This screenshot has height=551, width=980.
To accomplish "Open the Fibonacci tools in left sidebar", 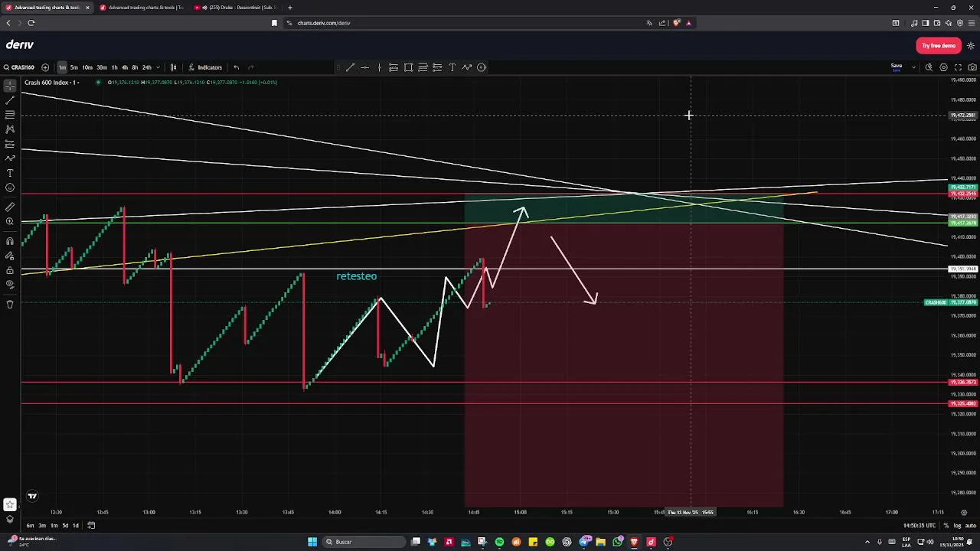I will click(10, 115).
